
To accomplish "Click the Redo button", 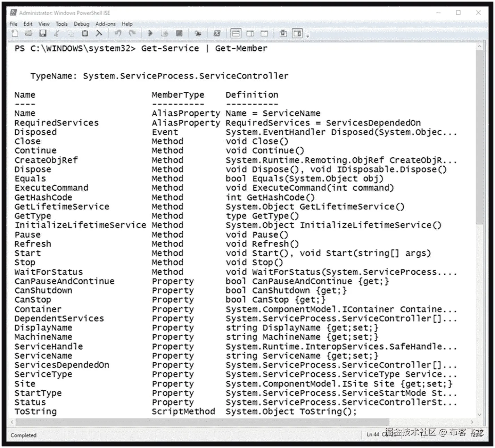I will 132,33.
